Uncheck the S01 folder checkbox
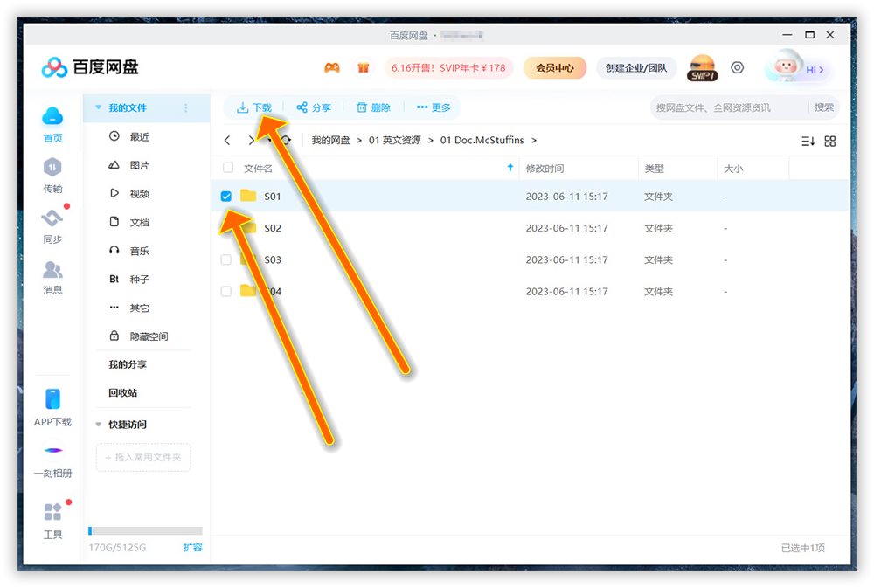 coord(226,196)
